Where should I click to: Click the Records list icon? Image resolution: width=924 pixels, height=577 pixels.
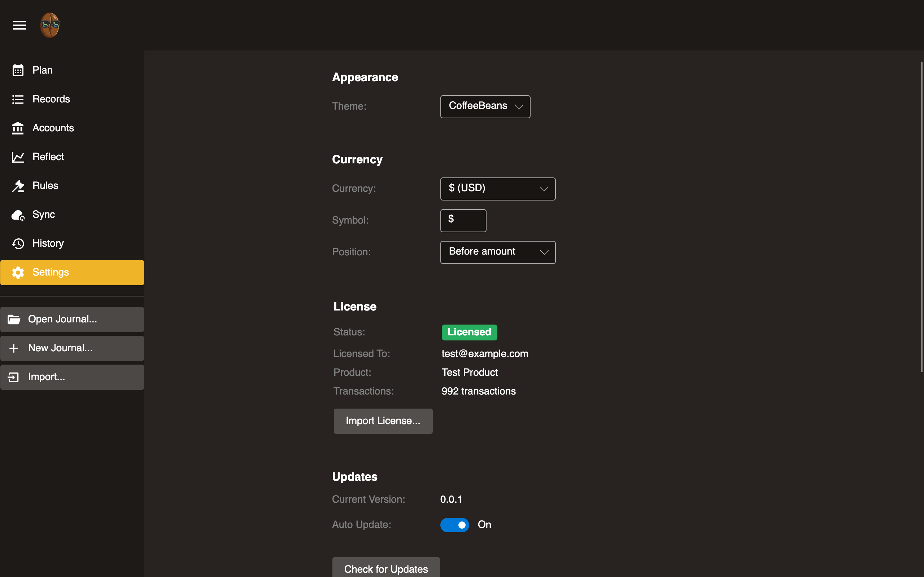click(x=18, y=99)
